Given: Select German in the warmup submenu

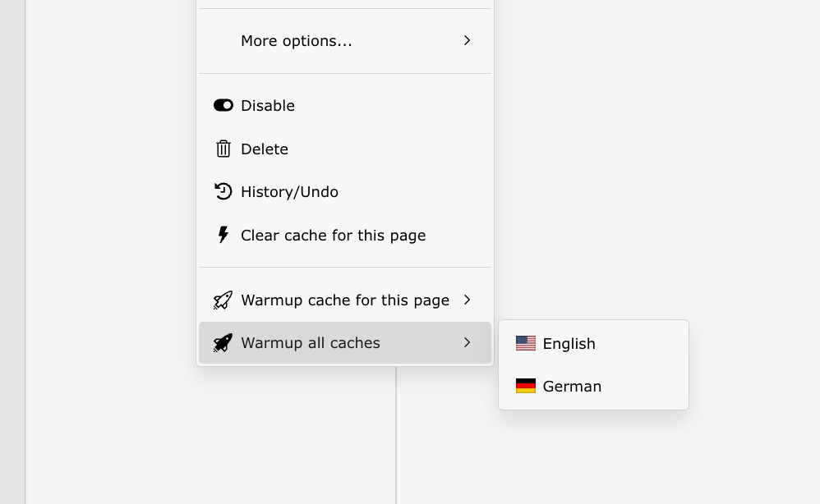Looking at the screenshot, I should pos(572,386).
